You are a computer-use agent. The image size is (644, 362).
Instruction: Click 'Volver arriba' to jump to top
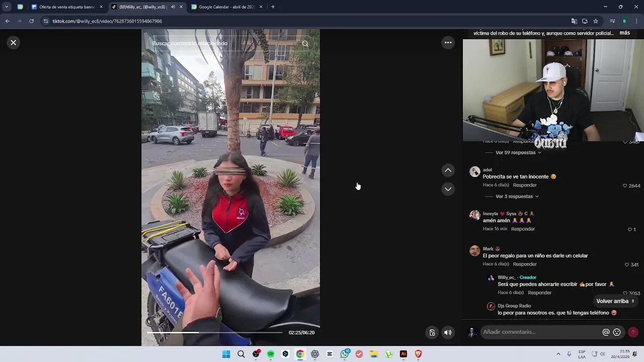coord(616,301)
